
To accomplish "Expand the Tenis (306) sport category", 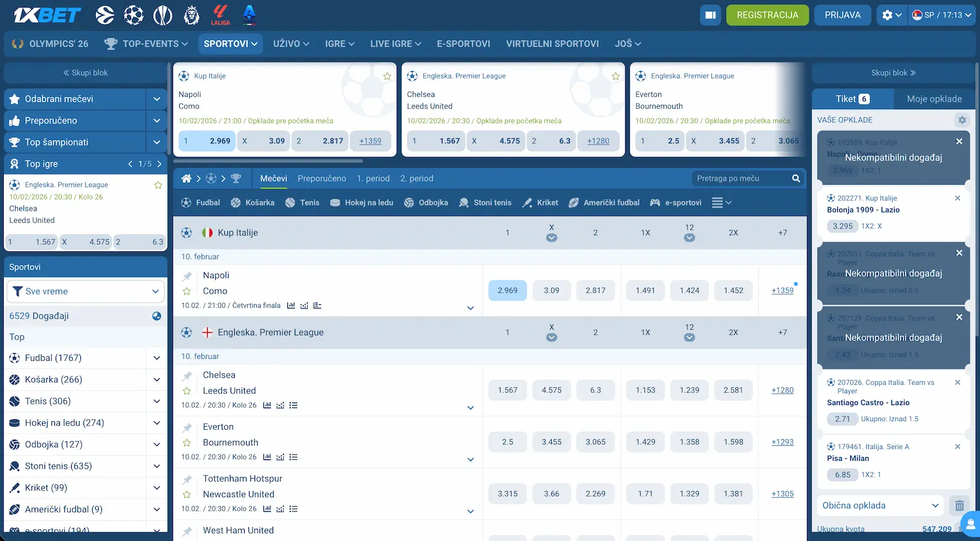I will [x=157, y=401].
